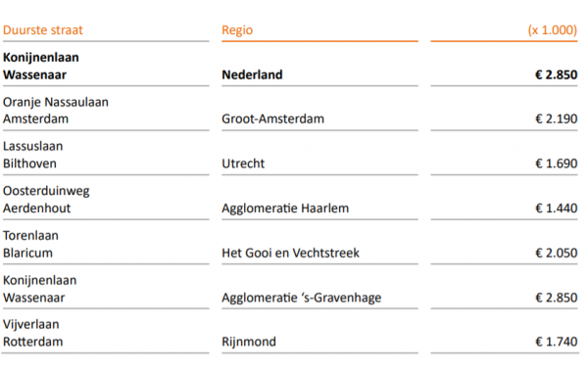Click Het Gooi en Vechtstreek region
Screen dimensions: 588x368
point(290,253)
